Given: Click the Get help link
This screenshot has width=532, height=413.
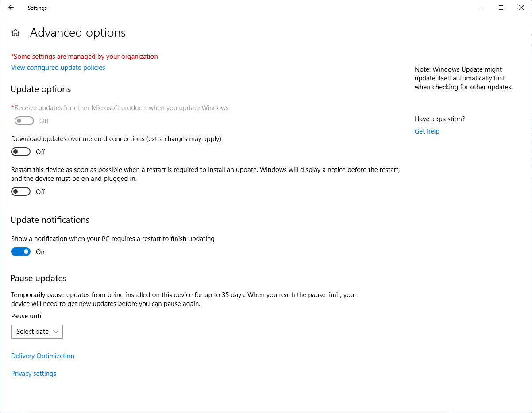Looking at the screenshot, I should point(427,131).
